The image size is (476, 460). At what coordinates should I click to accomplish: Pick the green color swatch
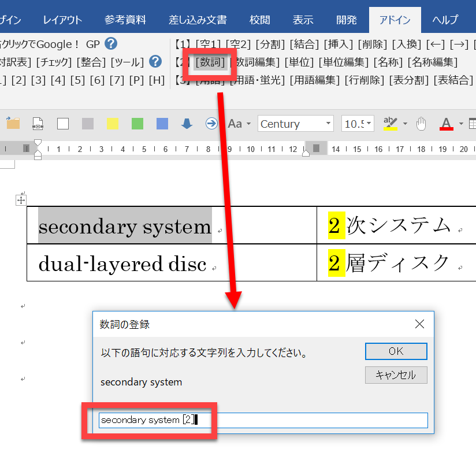137,123
